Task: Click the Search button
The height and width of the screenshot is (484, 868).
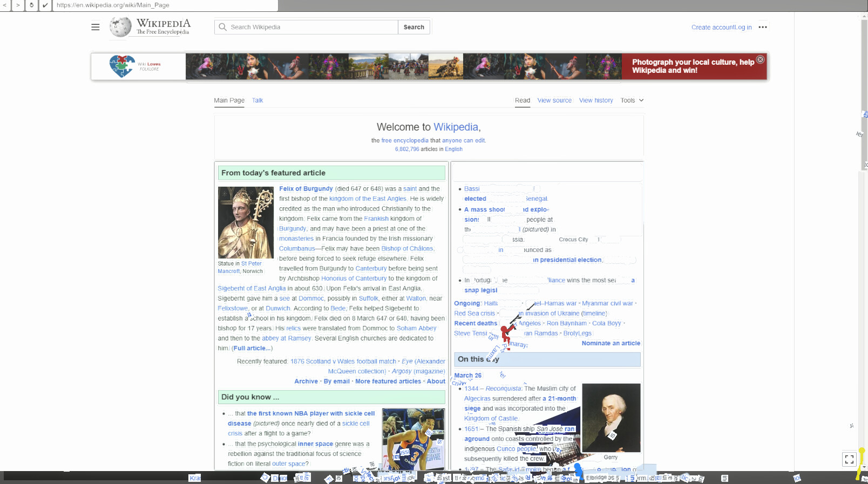Action: 414,27
